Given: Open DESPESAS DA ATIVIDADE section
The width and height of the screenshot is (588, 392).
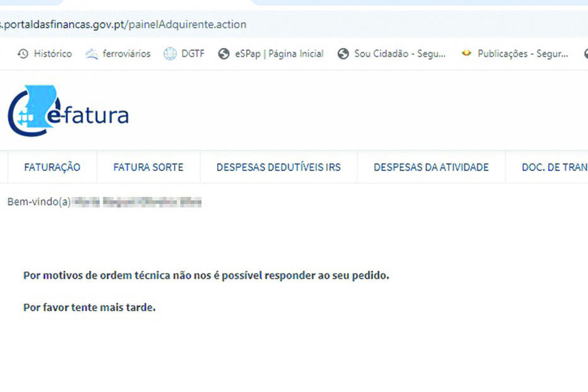Looking at the screenshot, I should click(431, 167).
